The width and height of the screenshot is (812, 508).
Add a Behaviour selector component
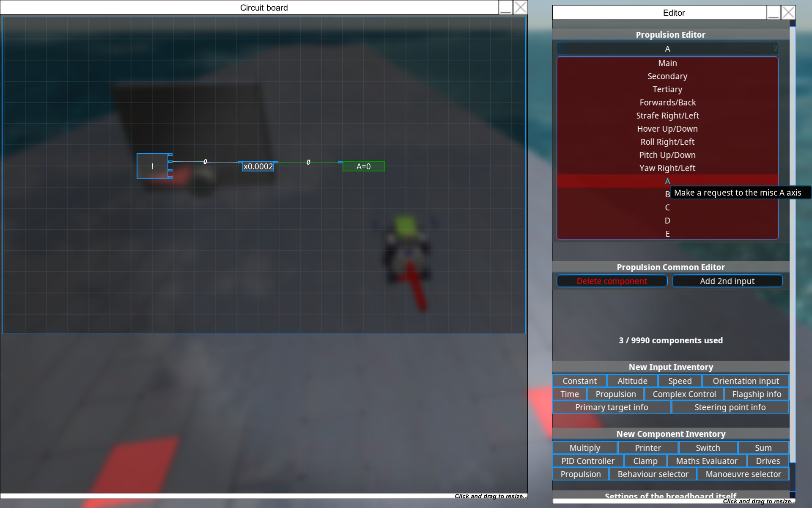[x=653, y=474]
